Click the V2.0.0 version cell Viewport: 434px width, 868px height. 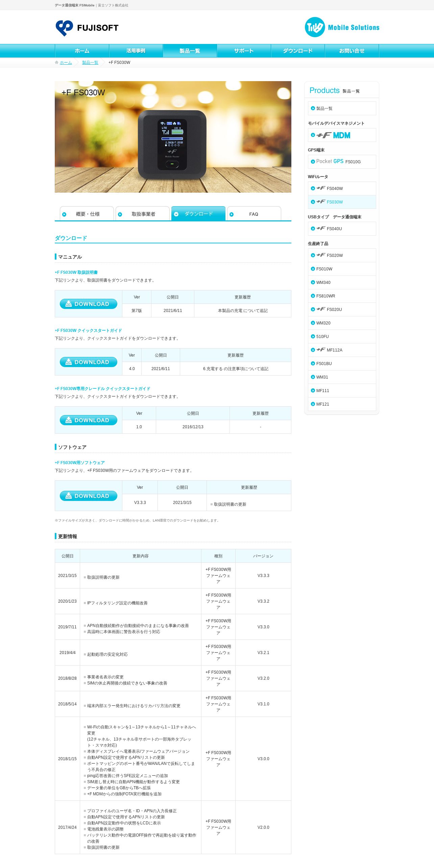[263, 827]
